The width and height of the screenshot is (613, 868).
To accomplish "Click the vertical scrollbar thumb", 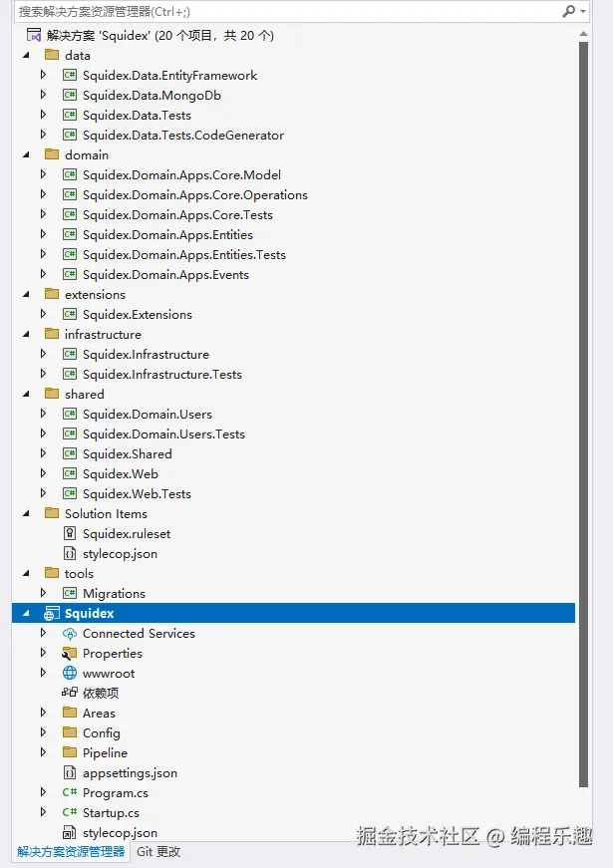I will [583, 415].
